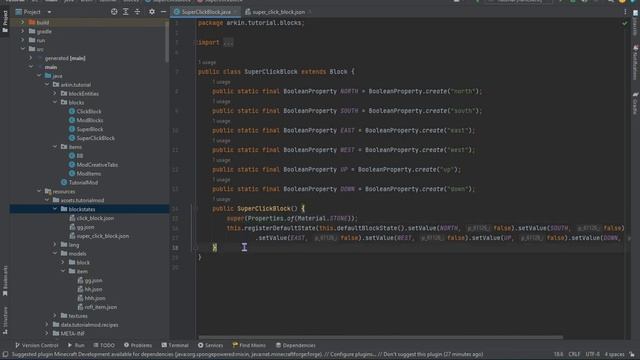Click the 4 spaces indent indicator
This screenshot has height=360, width=640.
click(614, 355)
